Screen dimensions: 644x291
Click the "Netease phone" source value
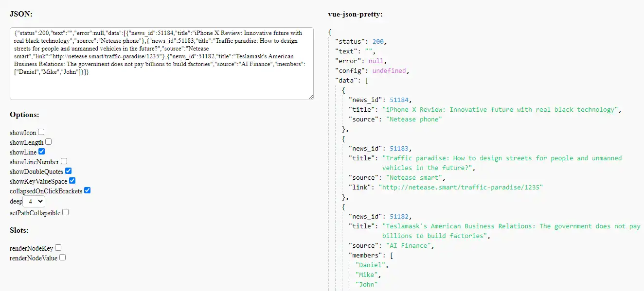414,120
